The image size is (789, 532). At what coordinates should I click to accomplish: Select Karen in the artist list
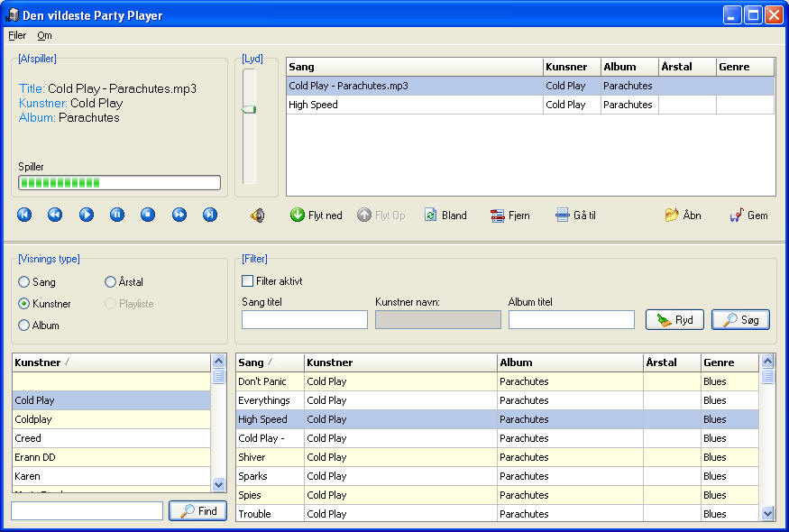111,476
